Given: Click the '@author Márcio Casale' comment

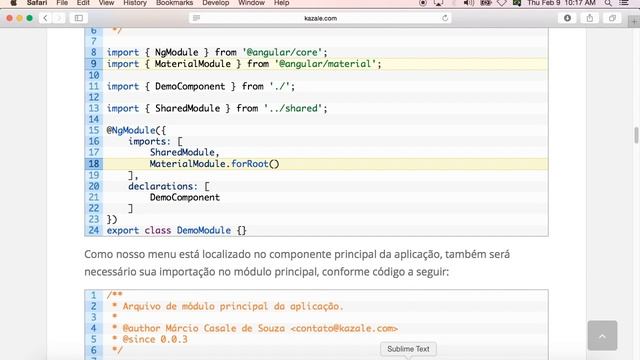Looking at the screenshot, I should click(260, 328).
